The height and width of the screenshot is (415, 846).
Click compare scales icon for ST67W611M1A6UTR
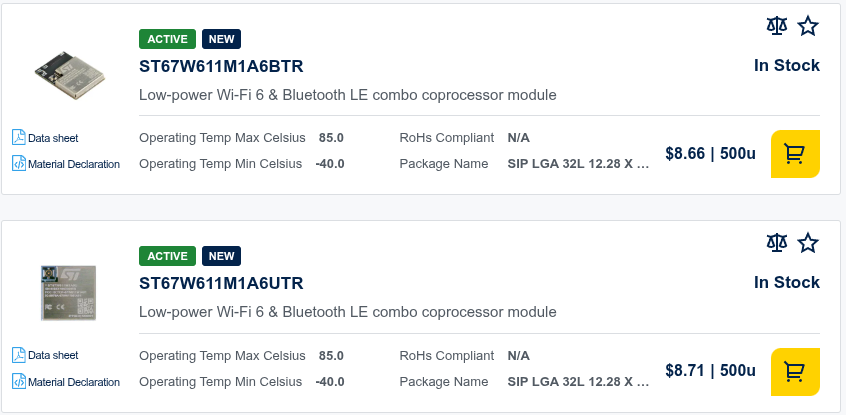tap(777, 243)
